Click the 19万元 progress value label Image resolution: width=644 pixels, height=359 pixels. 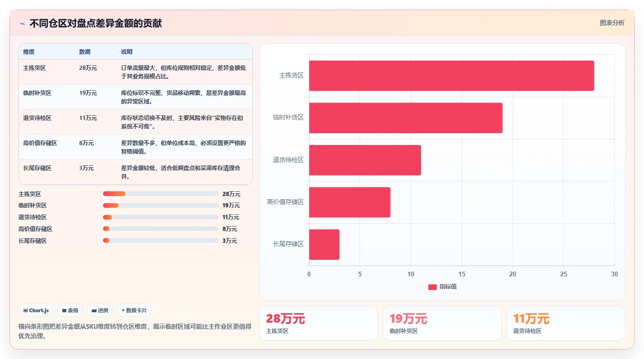click(x=231, y=205)
